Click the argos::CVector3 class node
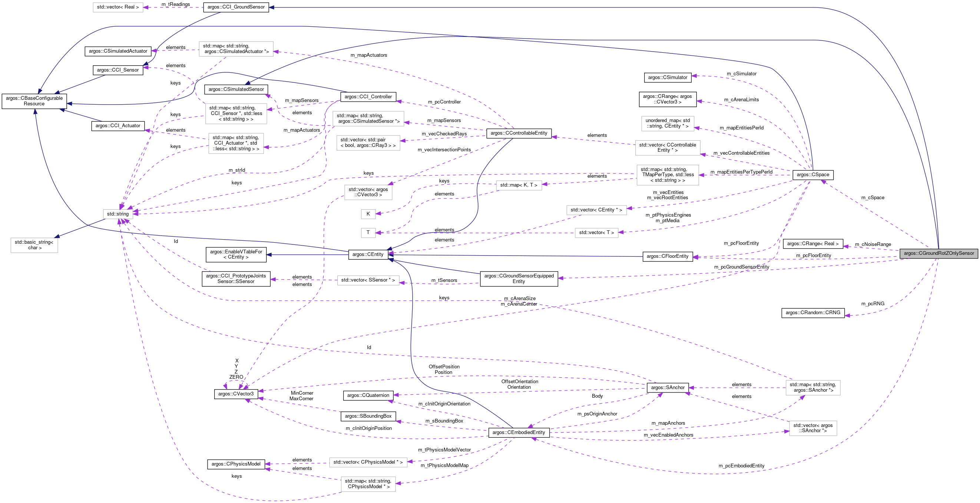 click(236, 394)
